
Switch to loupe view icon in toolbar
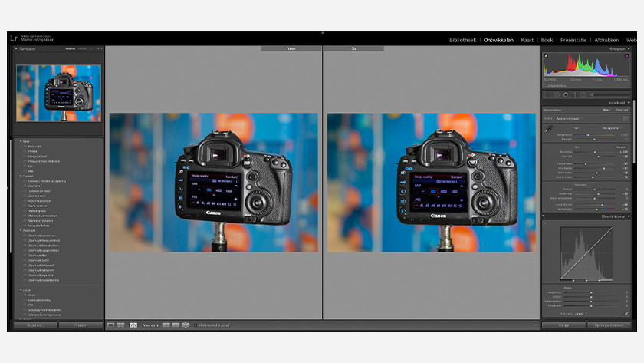coord(111,325)
